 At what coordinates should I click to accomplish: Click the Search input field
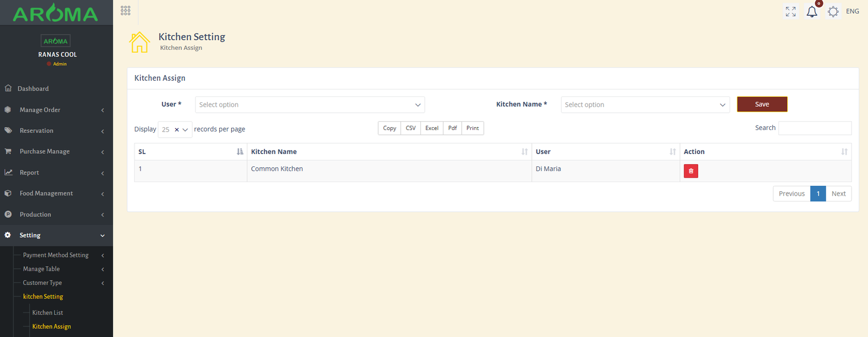pyautogui.click(x=814, y=128)
